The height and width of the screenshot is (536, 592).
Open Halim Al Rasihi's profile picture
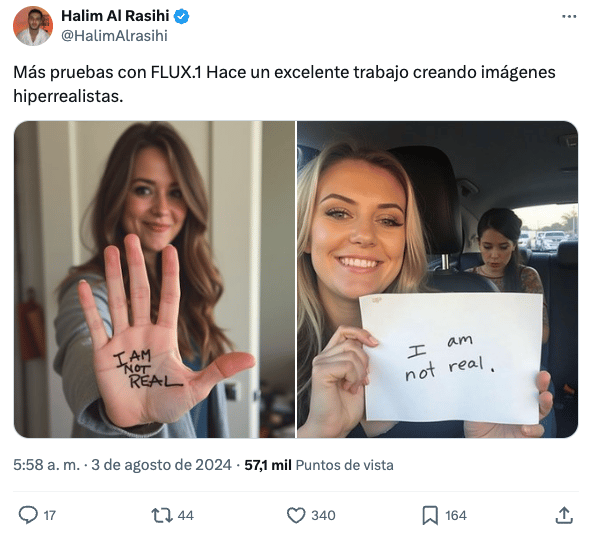point(33,26)
